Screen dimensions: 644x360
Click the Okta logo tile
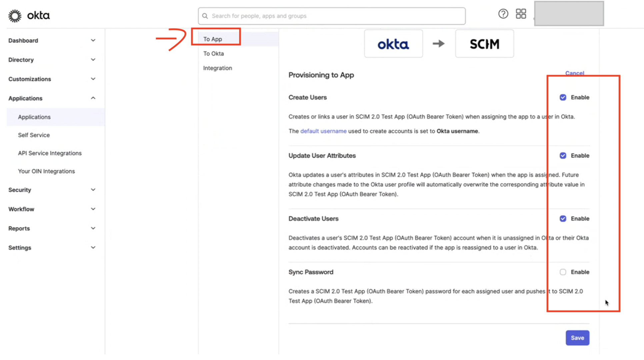pyautogui.click(x=393, y=44)
